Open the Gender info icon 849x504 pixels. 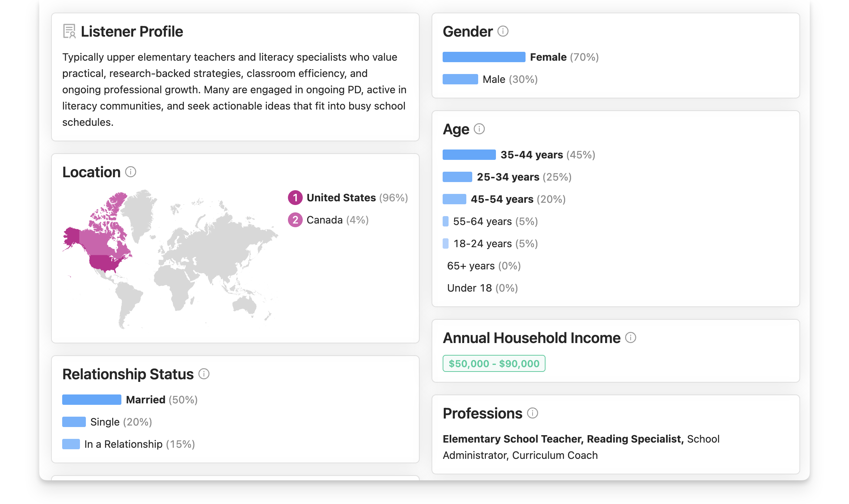click(503, 31)
